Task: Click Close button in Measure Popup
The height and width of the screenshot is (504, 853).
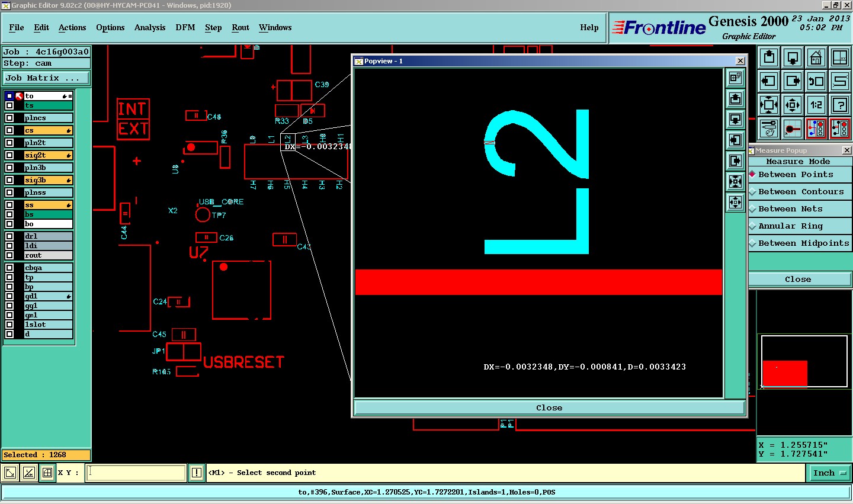Action: pyautogui.click(x=800, y=280)
